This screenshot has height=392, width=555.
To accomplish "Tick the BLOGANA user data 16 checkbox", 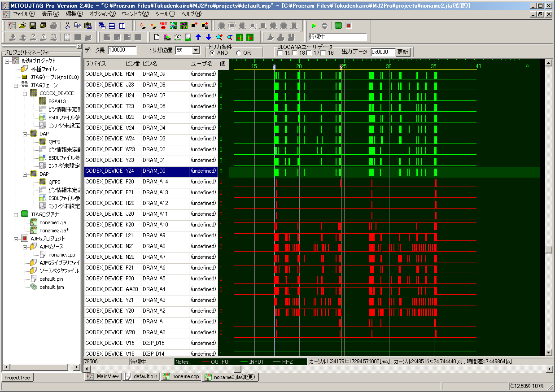I will click(323, 53).
